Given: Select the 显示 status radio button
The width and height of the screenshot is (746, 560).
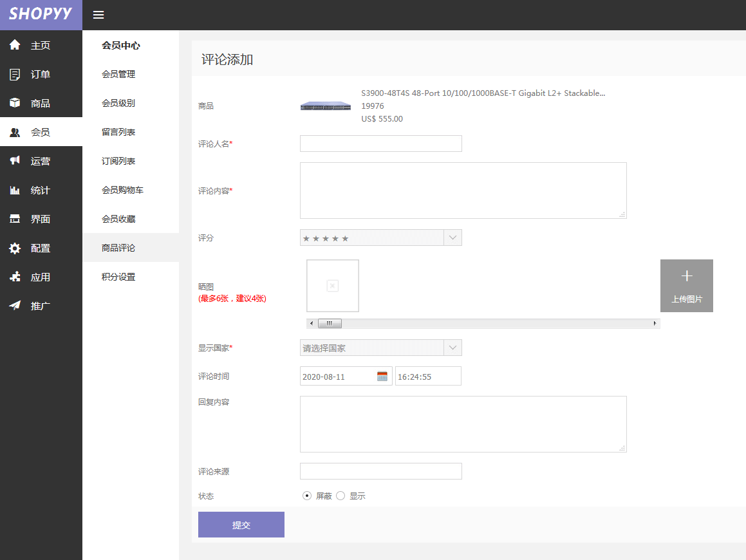Looking at the screenshot, I should [x=340, y=496].
